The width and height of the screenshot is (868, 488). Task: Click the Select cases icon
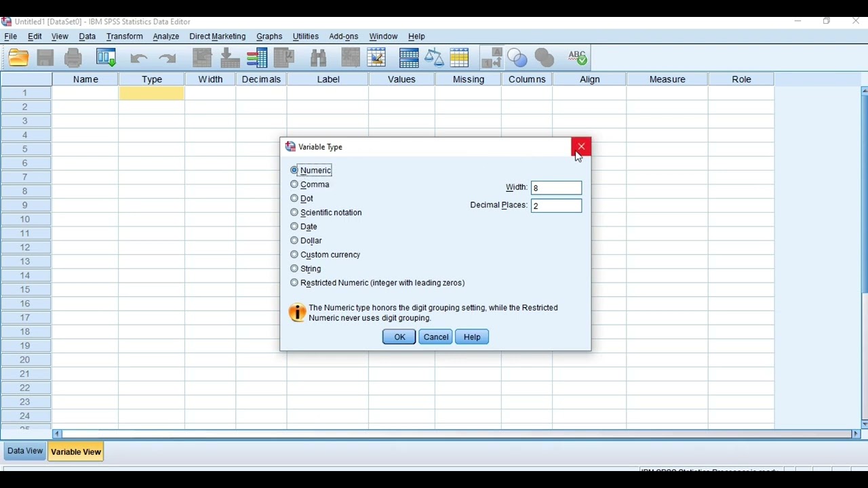[x=460, y=58]
